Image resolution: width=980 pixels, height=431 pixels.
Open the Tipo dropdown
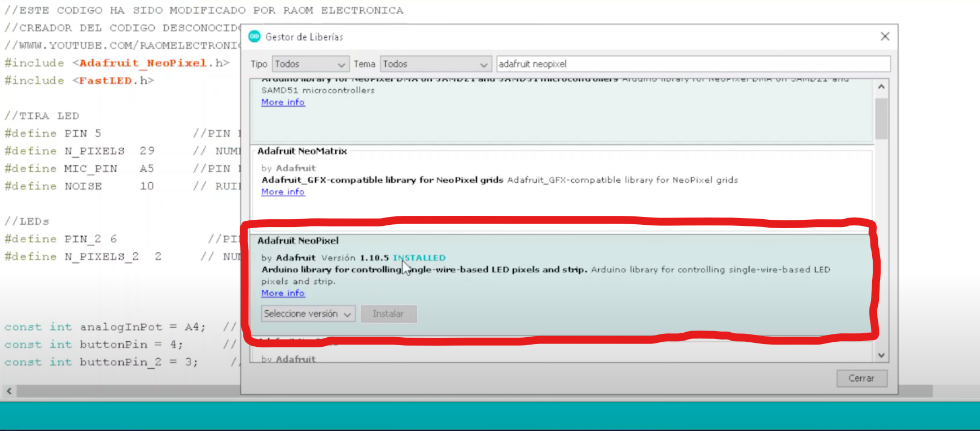310,64
